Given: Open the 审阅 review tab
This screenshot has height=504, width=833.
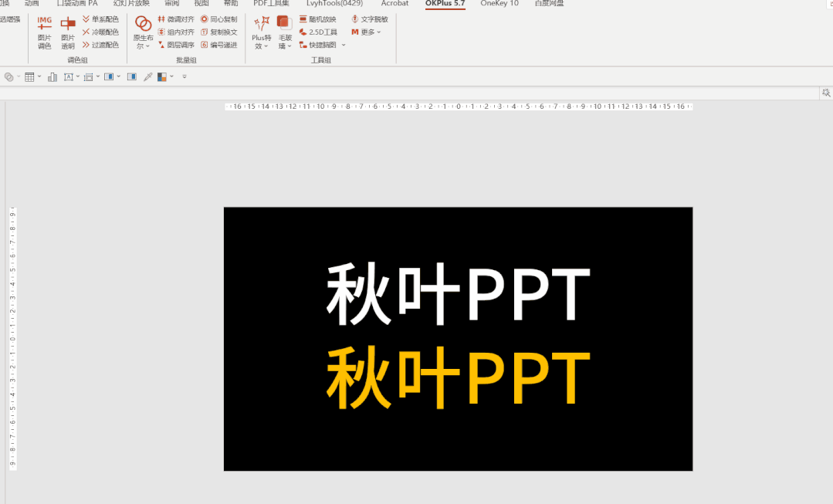Looking at the screenshot, I should click(x=172, y=3).
